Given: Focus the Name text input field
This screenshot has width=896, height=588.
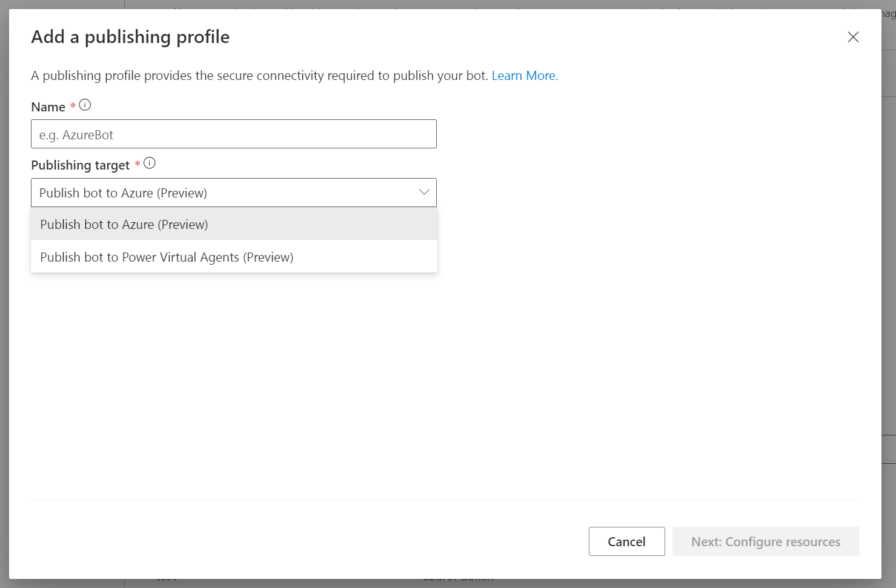Looking at the screenshot, I should tap(234, 134).
